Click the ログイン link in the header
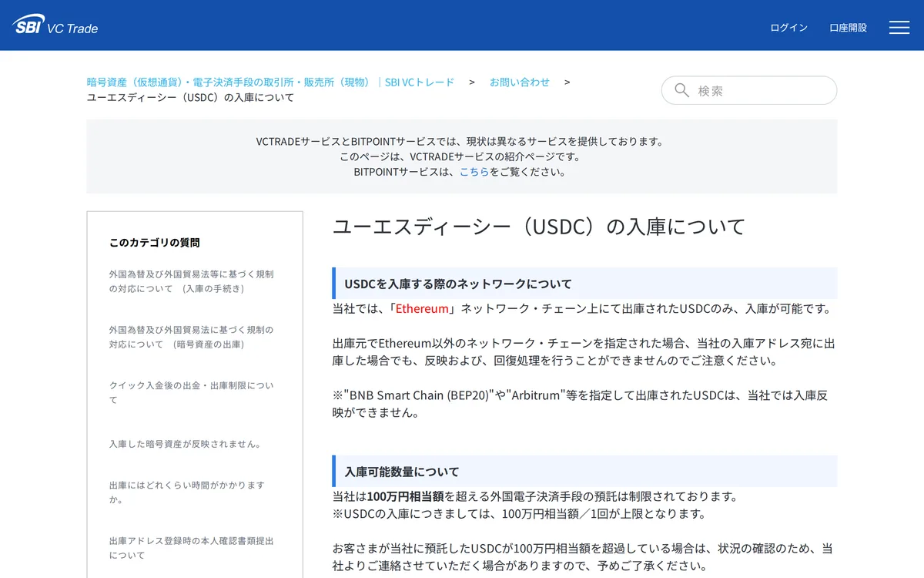The width and height of the screenshot is (924, 578). pyautogui.click(x=788, y=28)
